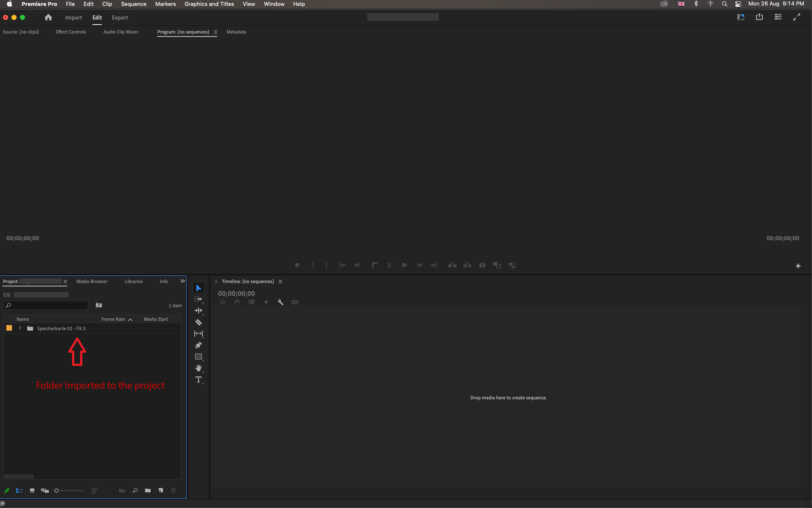Screen dimensions: 812x508
Task: Click the New Item icon
Action: [161, 491]
